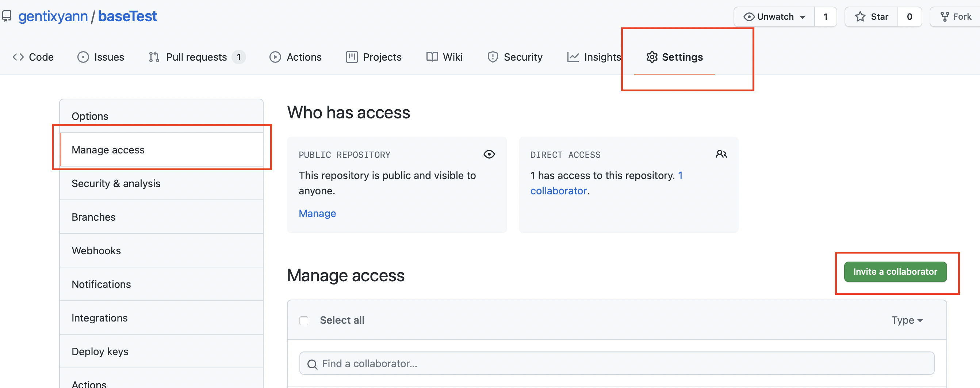Click the Select all label
The height and width of the screenshot is (388, 980).
342,320
